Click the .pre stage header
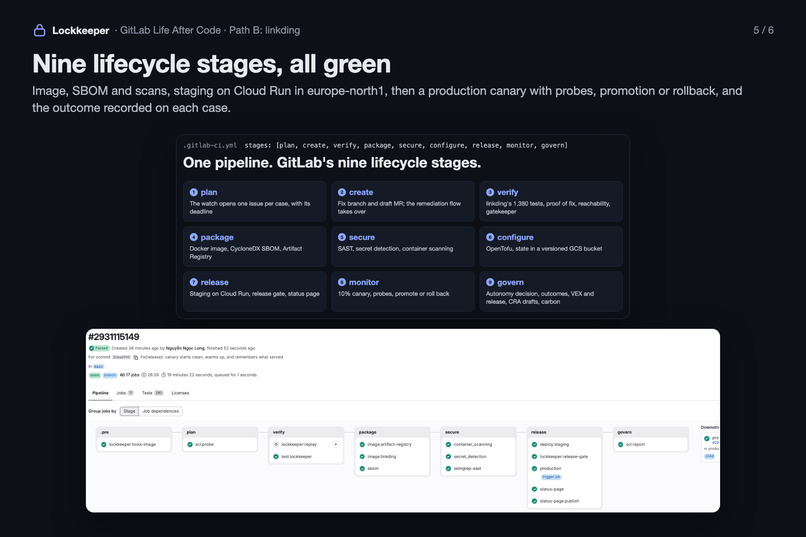The width and height of the screenshot is (806, 537). click(134, 432)
